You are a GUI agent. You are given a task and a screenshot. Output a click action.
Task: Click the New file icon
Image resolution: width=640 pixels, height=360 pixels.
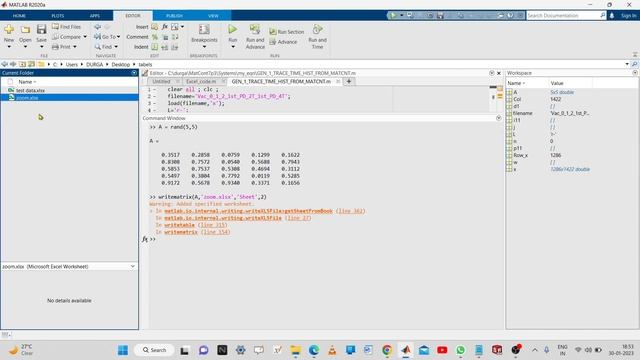point(9,30)
